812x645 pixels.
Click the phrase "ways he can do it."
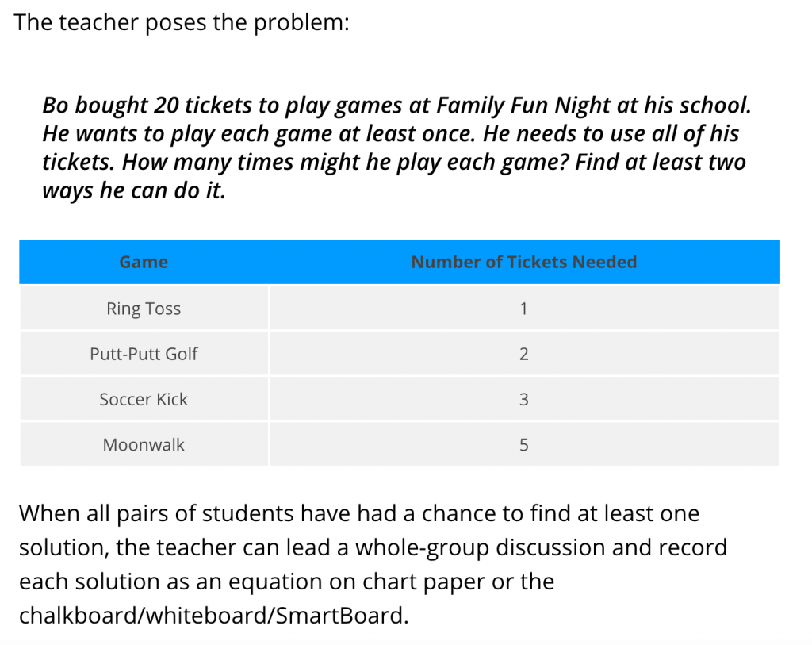tap(134, 191)
